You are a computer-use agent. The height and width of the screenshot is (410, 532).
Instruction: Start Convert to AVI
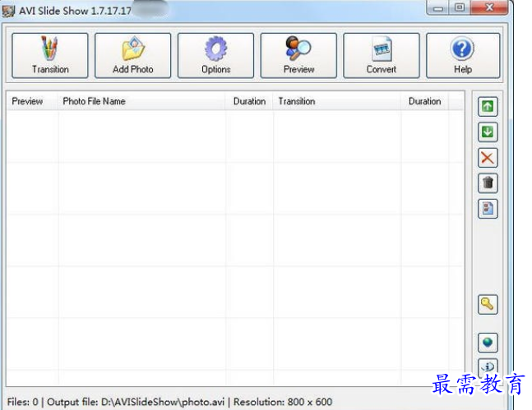click(x=382, y=56)
